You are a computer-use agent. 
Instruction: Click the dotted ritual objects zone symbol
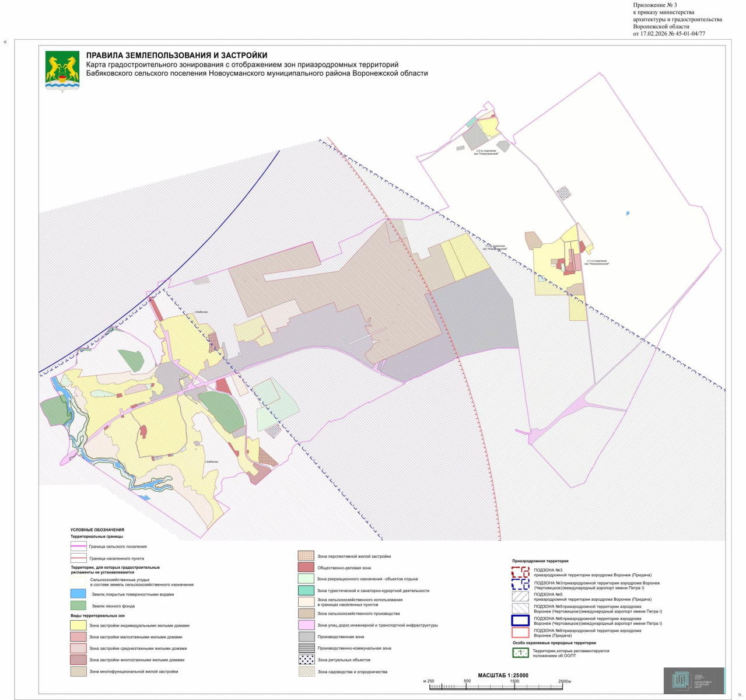pyautogui.click(x=306, y=660)
